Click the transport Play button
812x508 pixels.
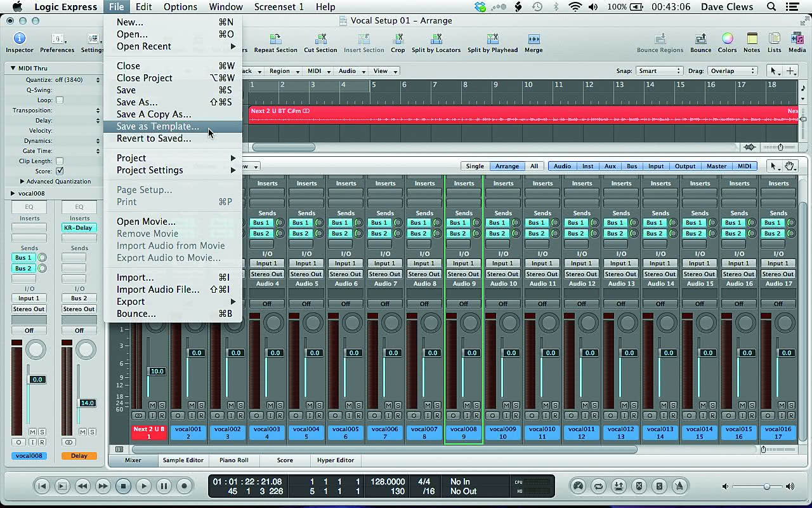pyautogui.click(x=143, y=486)
